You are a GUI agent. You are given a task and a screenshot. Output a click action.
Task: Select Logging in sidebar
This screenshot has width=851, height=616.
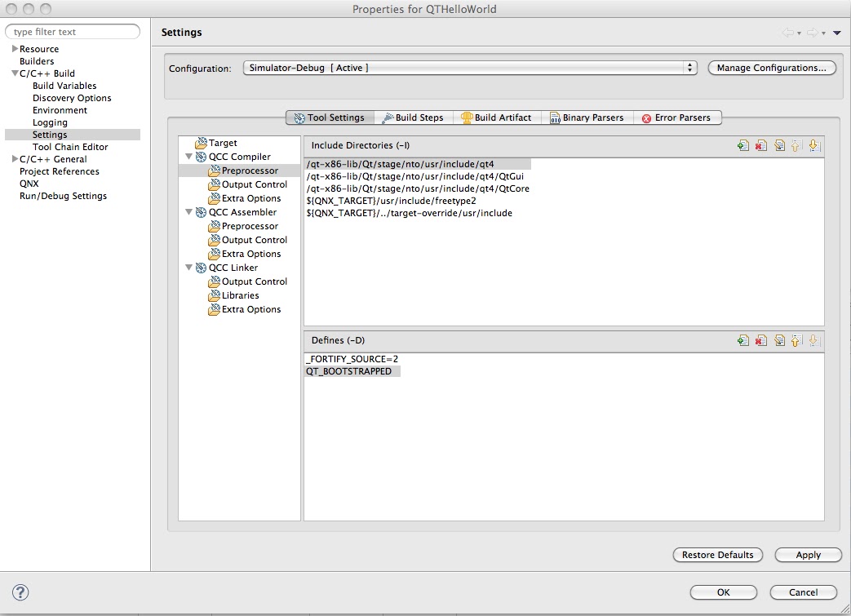[x=50, y=122]
